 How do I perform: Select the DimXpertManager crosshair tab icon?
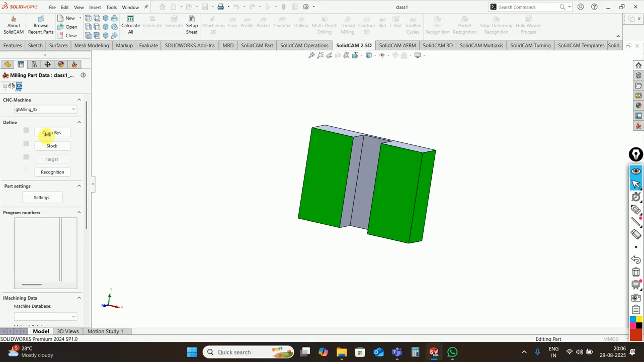point(48,64)
